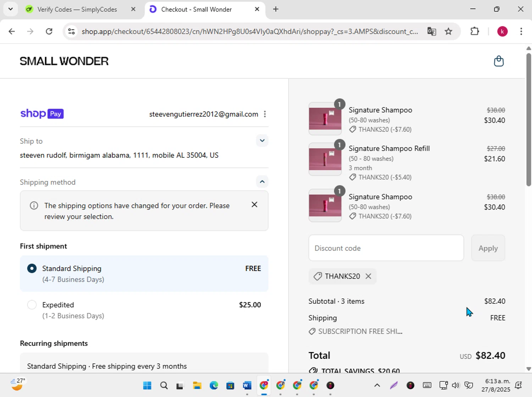
Task: Open site information icon in address bar
Action: [71, 31]
